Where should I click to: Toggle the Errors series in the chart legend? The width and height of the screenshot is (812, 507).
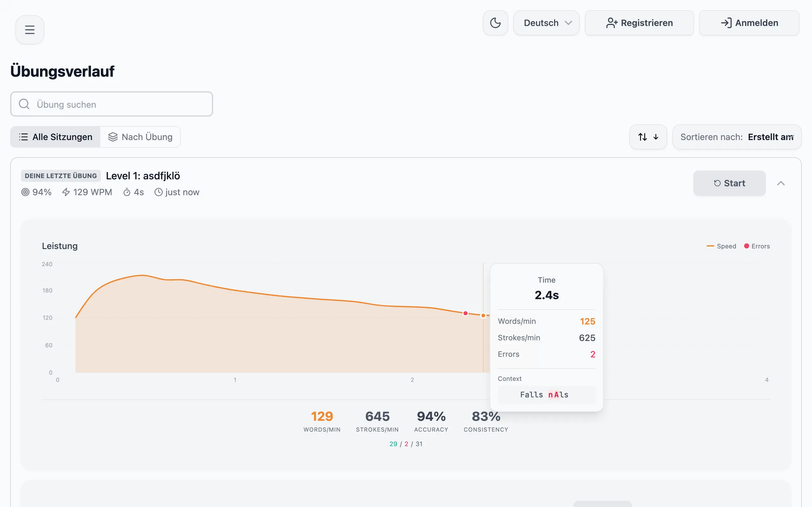(x=757, y=246)
